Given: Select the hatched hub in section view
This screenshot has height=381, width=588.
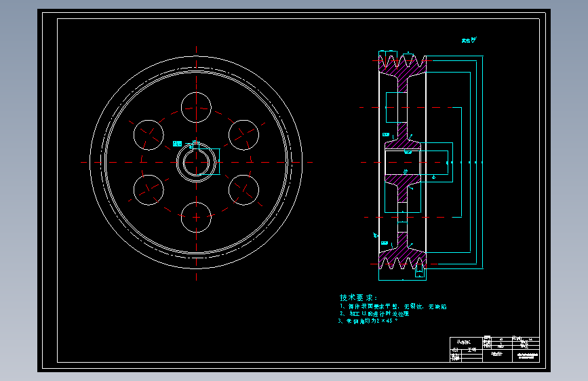Looking at the screenshot, I should [403, 163].
